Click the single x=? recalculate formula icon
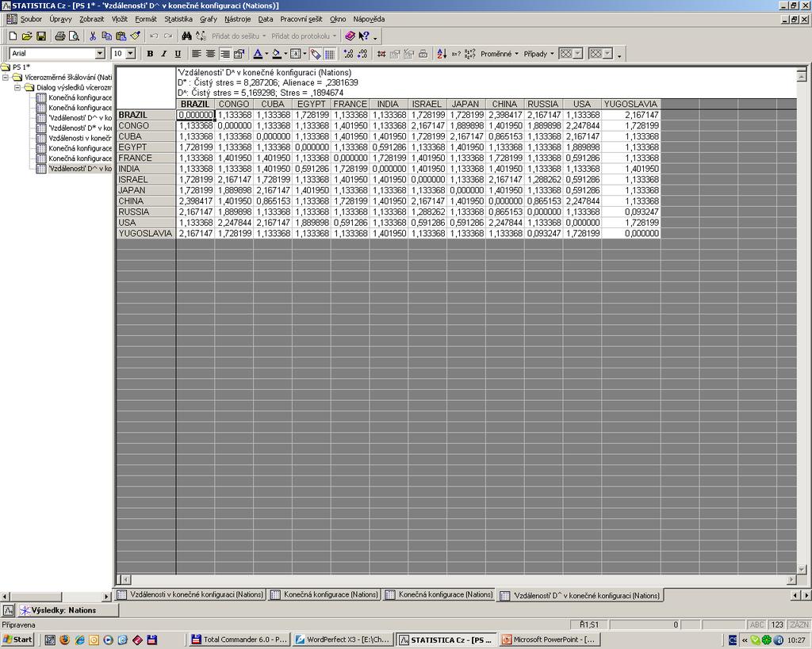 [456, 53]
